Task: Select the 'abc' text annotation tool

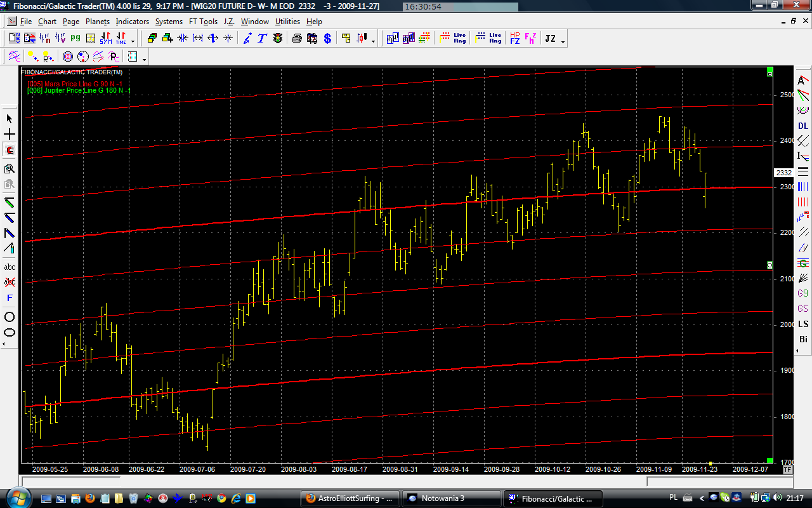Action: 10,267
